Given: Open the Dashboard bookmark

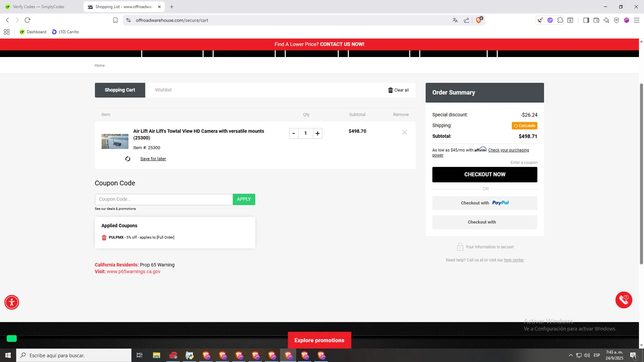Looking at the screenshot, I should [33, 32].
